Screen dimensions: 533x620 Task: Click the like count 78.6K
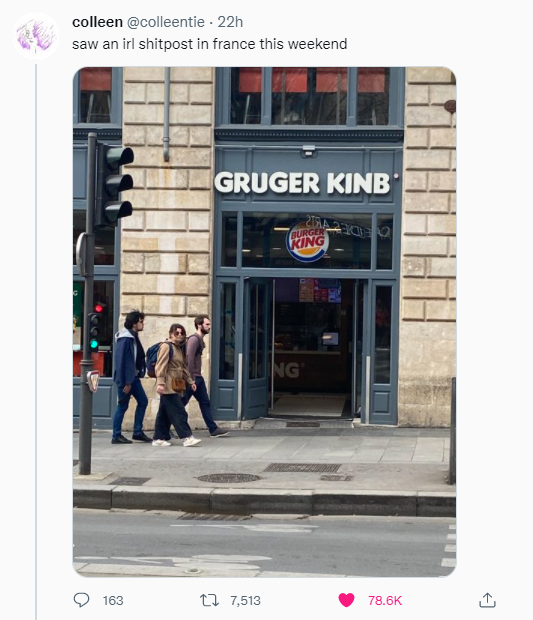[x=385, y=601]
